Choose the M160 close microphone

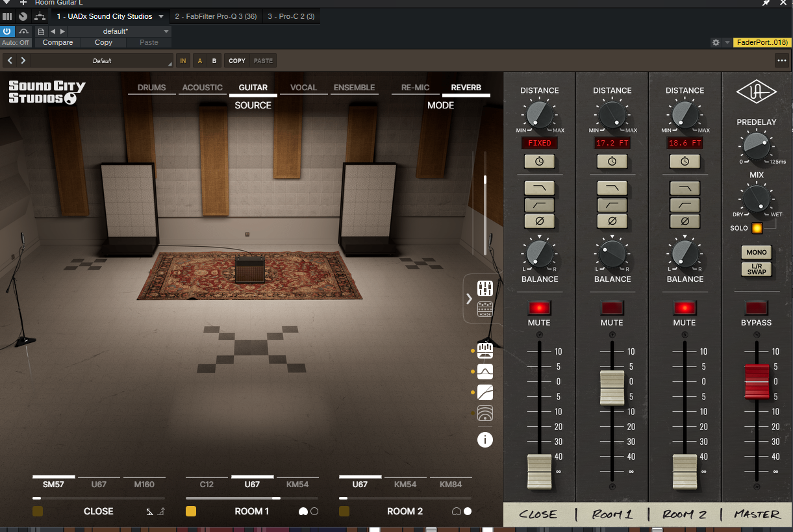(x=144, y=485)
